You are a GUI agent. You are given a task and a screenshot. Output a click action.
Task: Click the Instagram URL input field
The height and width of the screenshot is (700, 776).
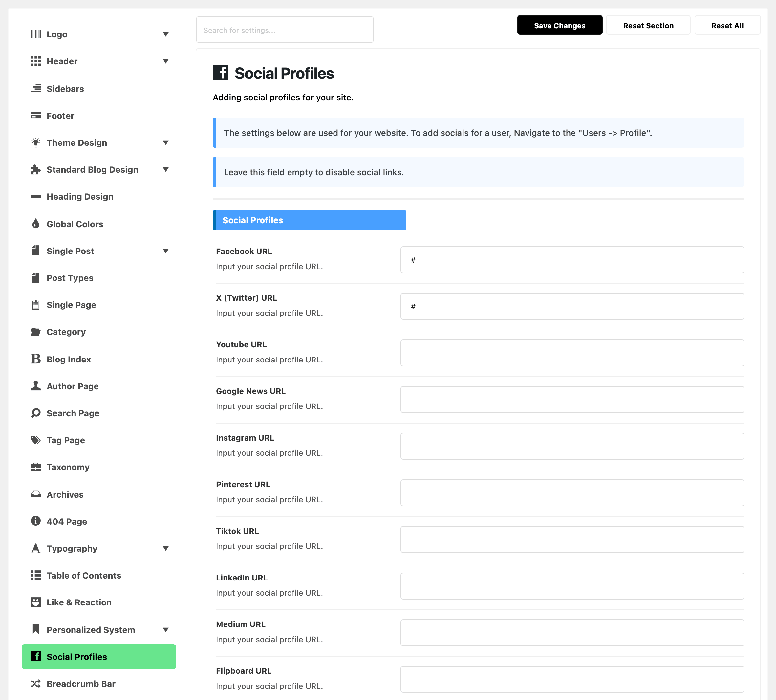click(x=572, y=446)
